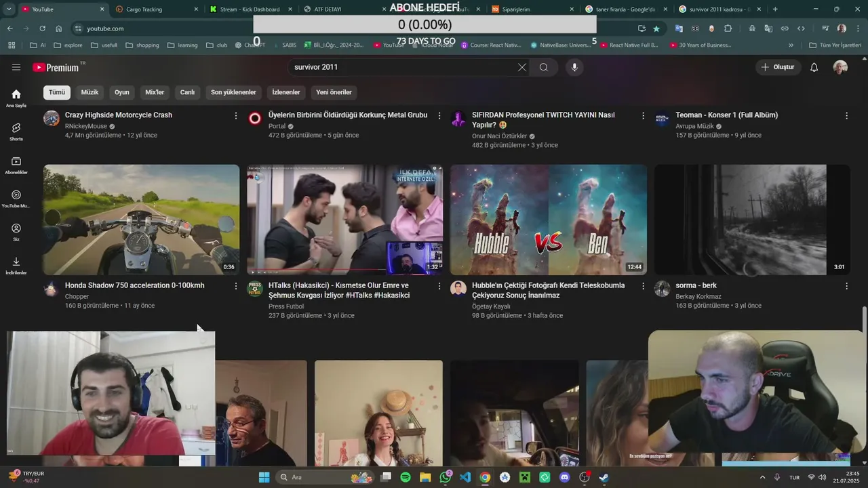Image resolution: width=868 pixels, height=488 pixels.
Task: Select the Yeni öneriler chip
Action: [x=334, y=92]
